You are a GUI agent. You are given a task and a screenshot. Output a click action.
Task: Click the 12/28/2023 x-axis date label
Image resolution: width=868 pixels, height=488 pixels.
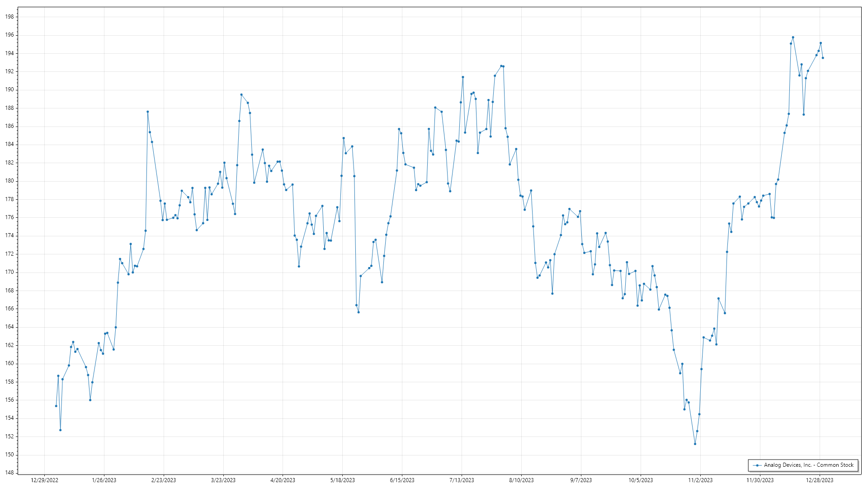820,480
